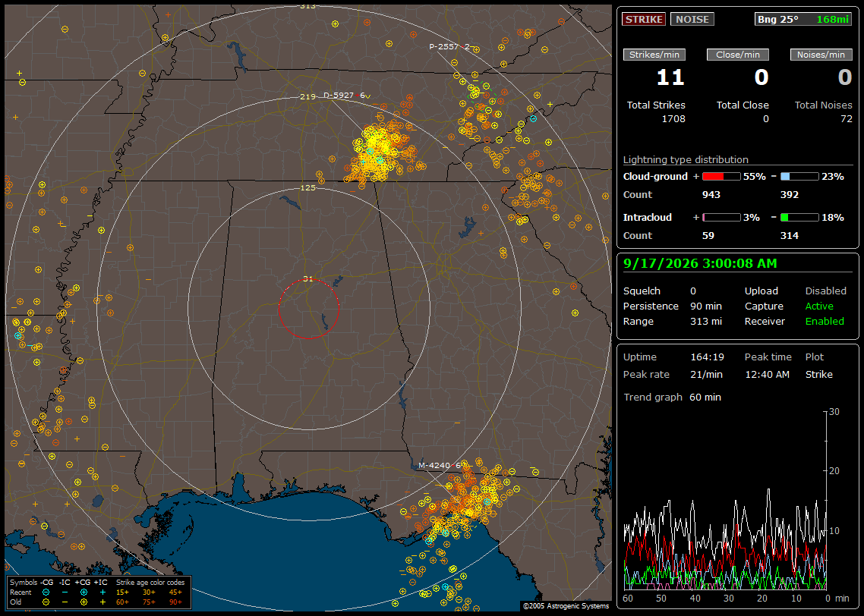Click the Close/min counter label
The image size is (864, 616).
tap(738, 55)
